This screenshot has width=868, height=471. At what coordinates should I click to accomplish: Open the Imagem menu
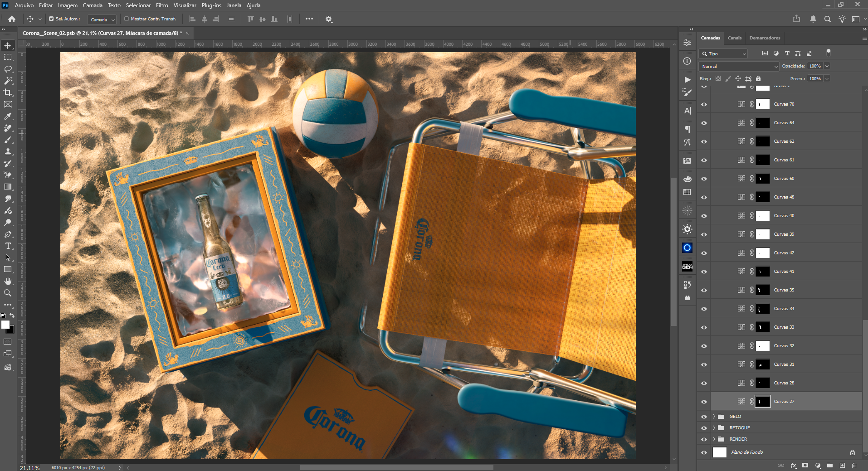[x=68, y=5]
